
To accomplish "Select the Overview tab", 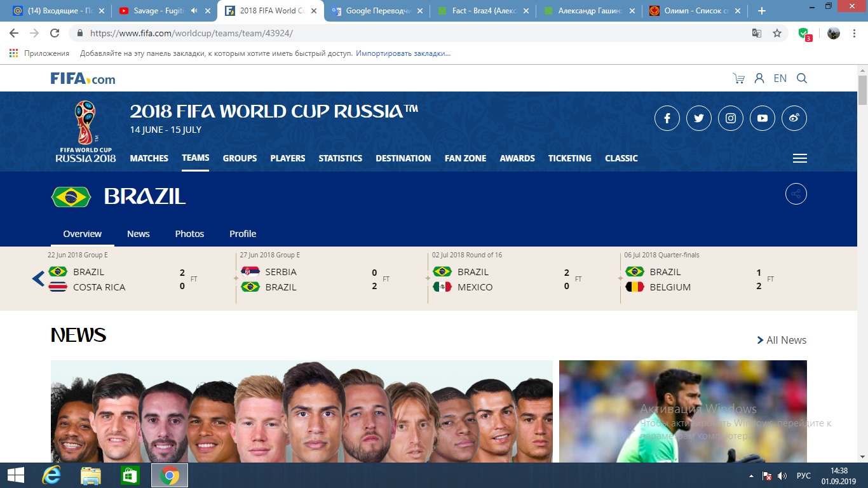I will click(x=83, y=234).
